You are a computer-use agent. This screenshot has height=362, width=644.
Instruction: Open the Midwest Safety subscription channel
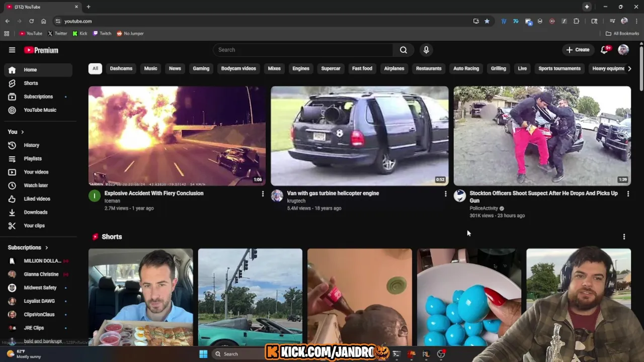click(38, 288)
